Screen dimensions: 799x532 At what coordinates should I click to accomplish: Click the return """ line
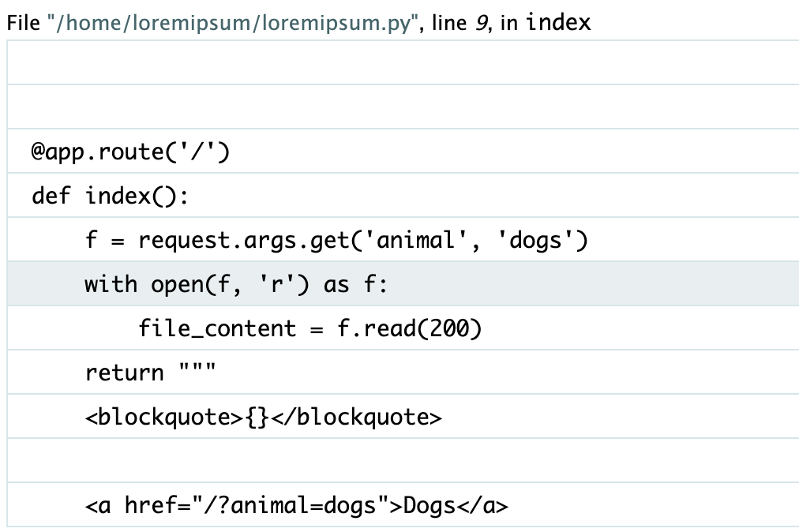(403, 372)
